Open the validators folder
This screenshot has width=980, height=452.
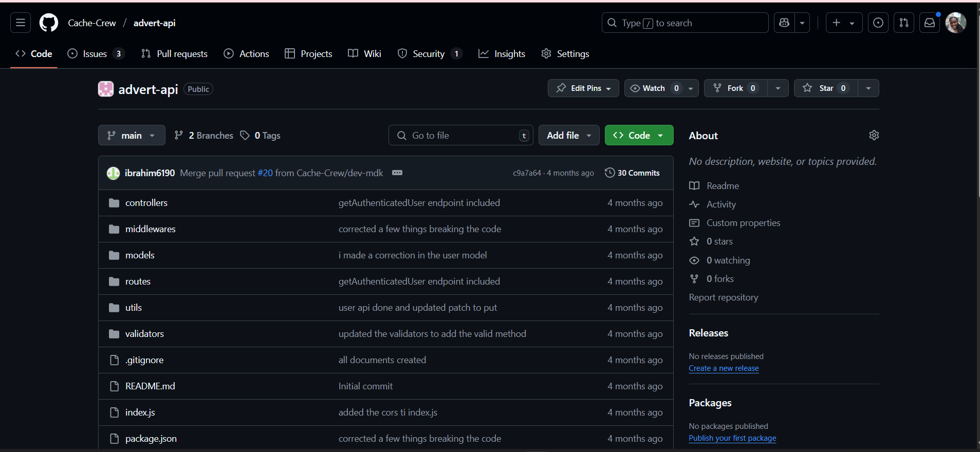pos(144,334)
